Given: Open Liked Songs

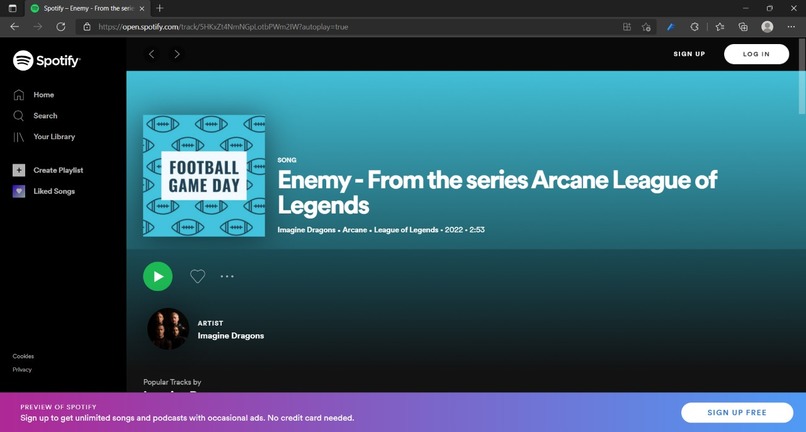Looking at the screenshot, I should click(x=44, y=191).
